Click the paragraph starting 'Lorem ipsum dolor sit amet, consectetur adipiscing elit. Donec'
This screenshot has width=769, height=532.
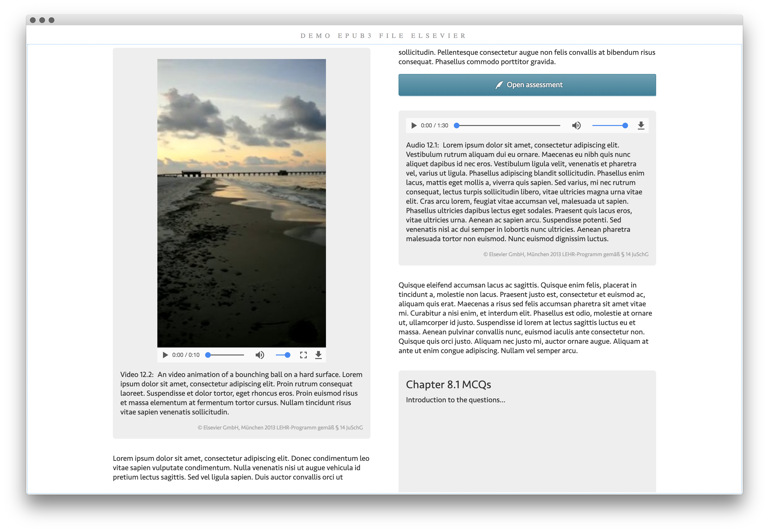coord(241,468)
